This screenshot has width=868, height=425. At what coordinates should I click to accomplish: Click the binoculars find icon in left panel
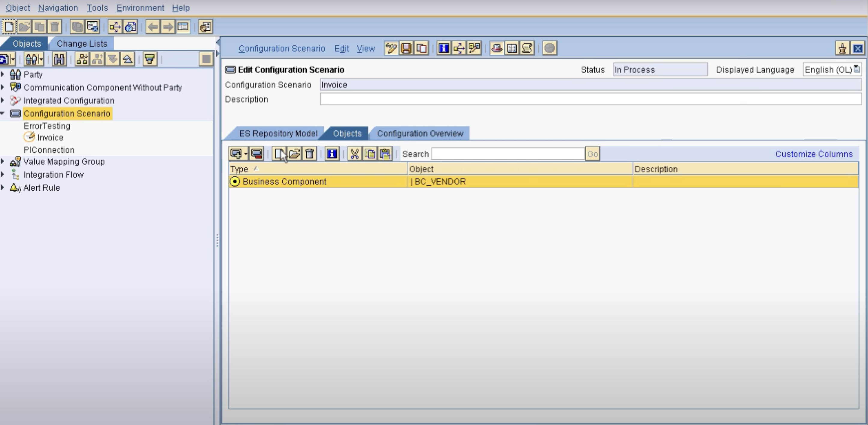59,60
